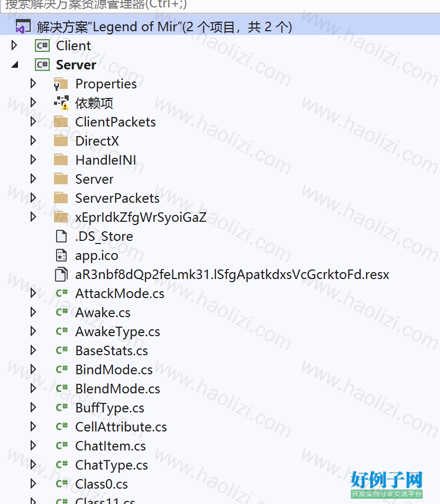Expand the DirectX folder
Viewport: 440px width, 504px height.
[x=33, y=140]
